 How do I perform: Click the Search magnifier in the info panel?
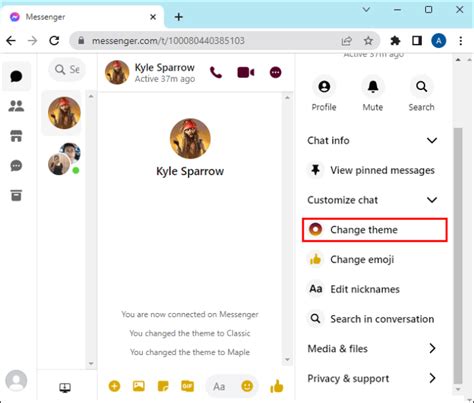coord(421,87)
